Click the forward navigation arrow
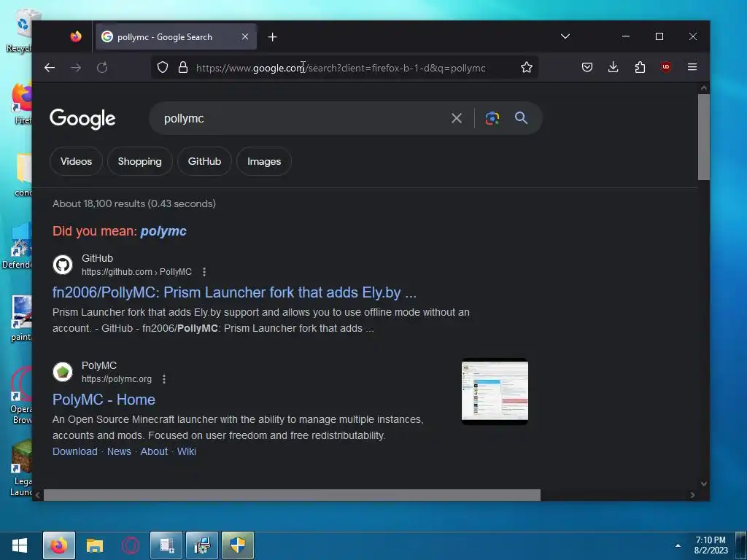This screenshot has height=560, width=747. 76,68
